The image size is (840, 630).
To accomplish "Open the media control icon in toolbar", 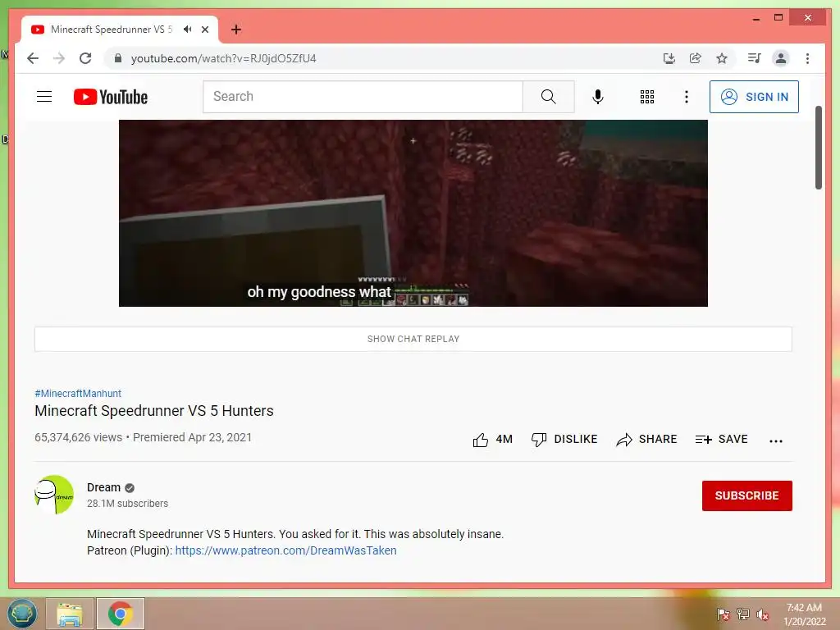I will pos(755,58).
